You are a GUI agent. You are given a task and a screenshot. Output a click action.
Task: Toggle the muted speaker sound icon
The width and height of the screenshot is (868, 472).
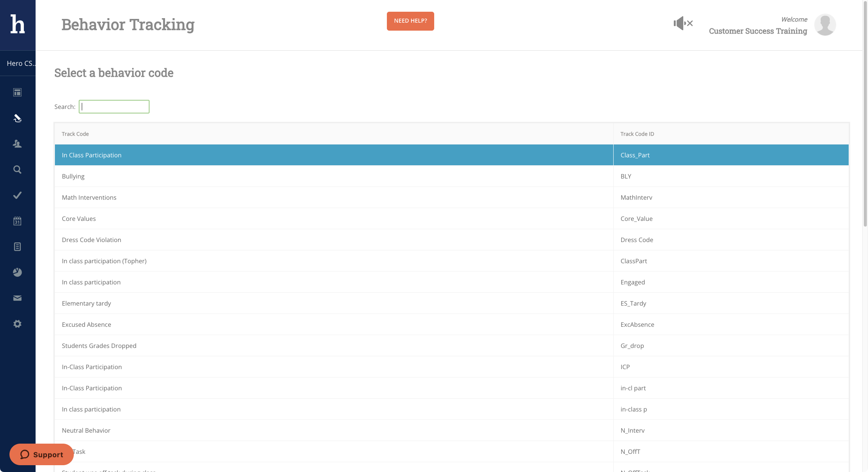(x=683, y=23)
